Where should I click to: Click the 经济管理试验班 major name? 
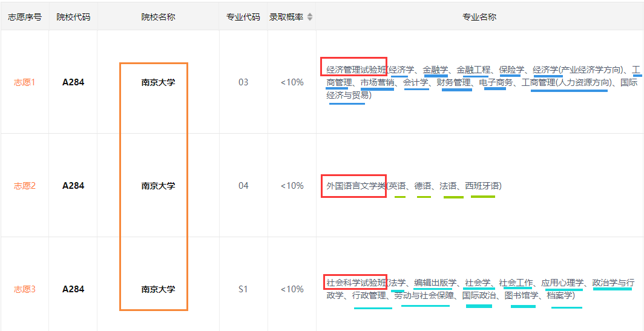pyautogui.click(x=356, y=69)
